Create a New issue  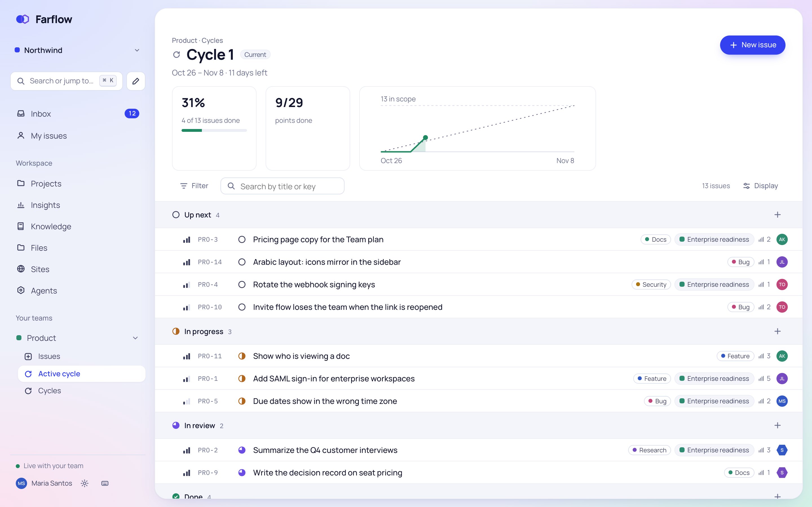(752, 45)
